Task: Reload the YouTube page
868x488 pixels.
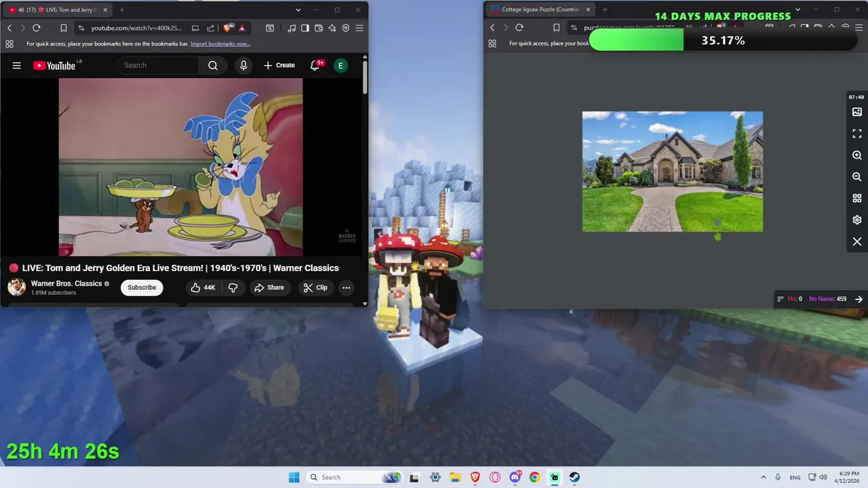Action: (x=37, y=28)
